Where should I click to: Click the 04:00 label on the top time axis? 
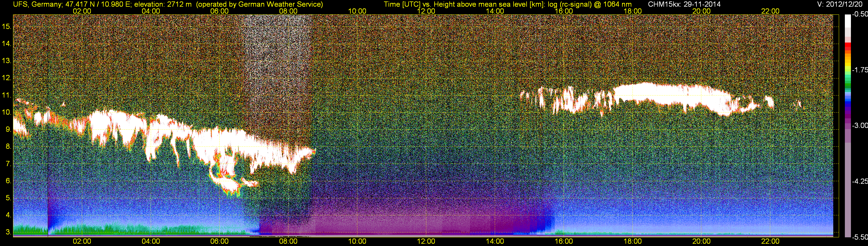point(151,11)
